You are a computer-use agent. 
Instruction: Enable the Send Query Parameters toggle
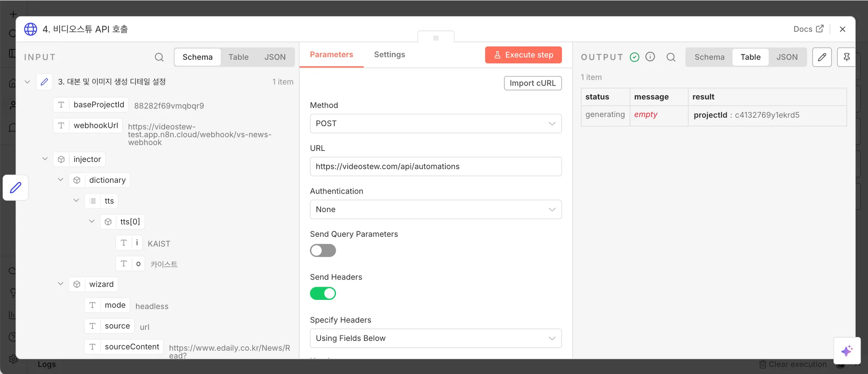[323, 251]
